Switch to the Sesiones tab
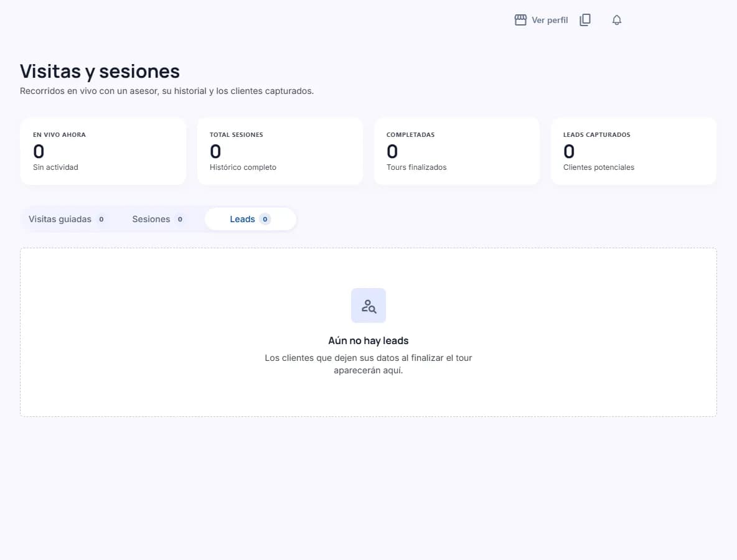This screenshot has width=737, height=560. coord(157,219)
